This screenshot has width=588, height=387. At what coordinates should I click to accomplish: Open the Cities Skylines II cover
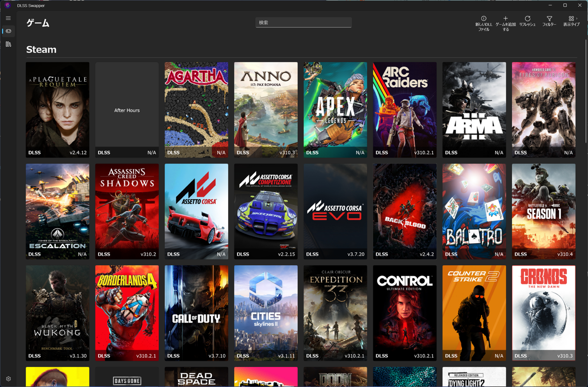tap(266, 313)
